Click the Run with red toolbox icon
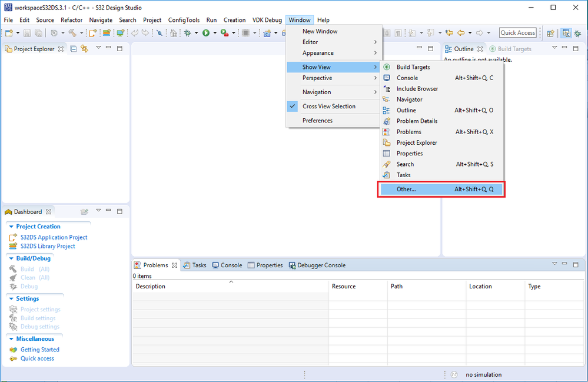The width and height of the screenshot is (588, 382). click(x=225, y=33)
